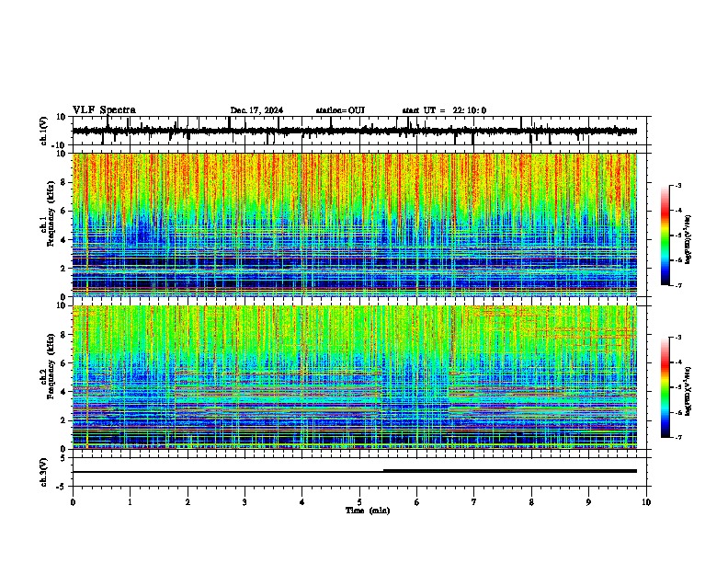Click the time axis tick '5'

359,502
